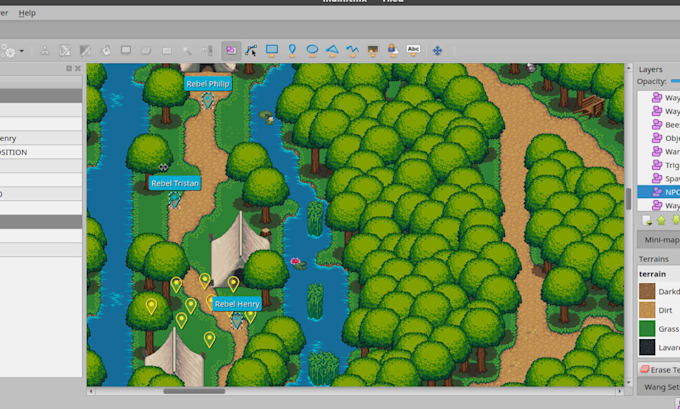Viewport: 680px width, 409px height.
Task: Click the point marker under Rebel Philip
Action: [x=208, y=101]
